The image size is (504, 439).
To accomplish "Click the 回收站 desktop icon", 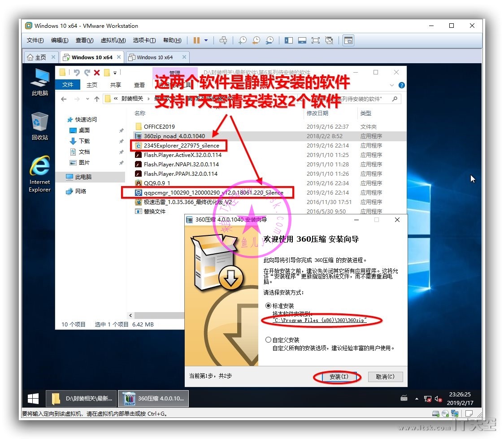I will coord(40,126).
